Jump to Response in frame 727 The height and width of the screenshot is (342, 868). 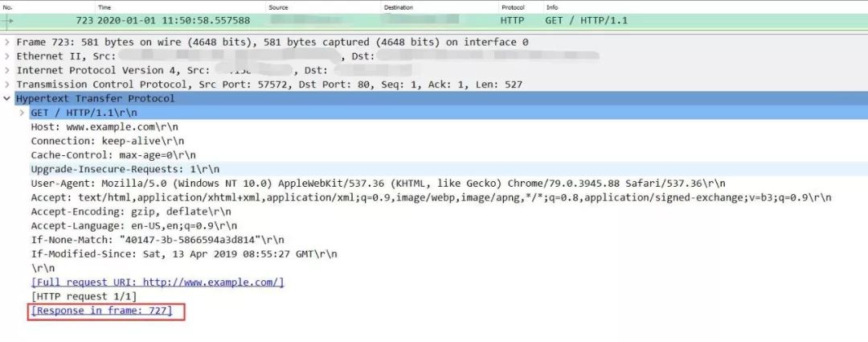coord(102,311)
